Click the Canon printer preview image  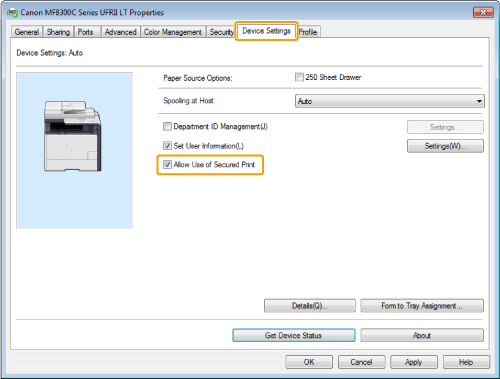tap(73, 136)
